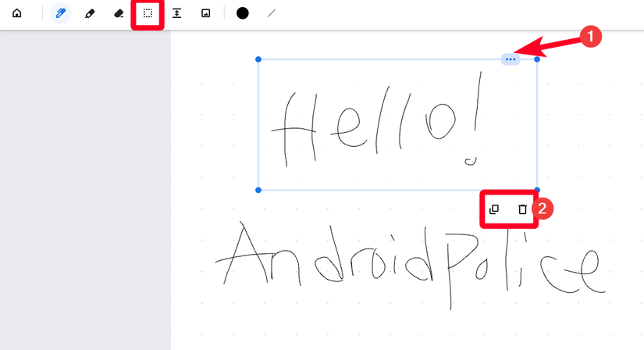Viewport: 644px width, 350px height.
Task: Insert an image with picture icon
Action: pyautogui.click(x=206, y=13)
